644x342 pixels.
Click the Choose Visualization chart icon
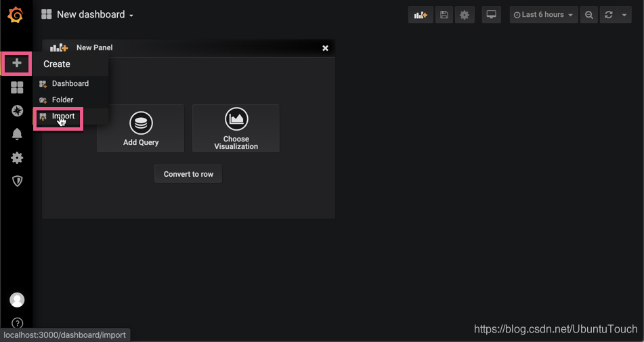(236, 119)
